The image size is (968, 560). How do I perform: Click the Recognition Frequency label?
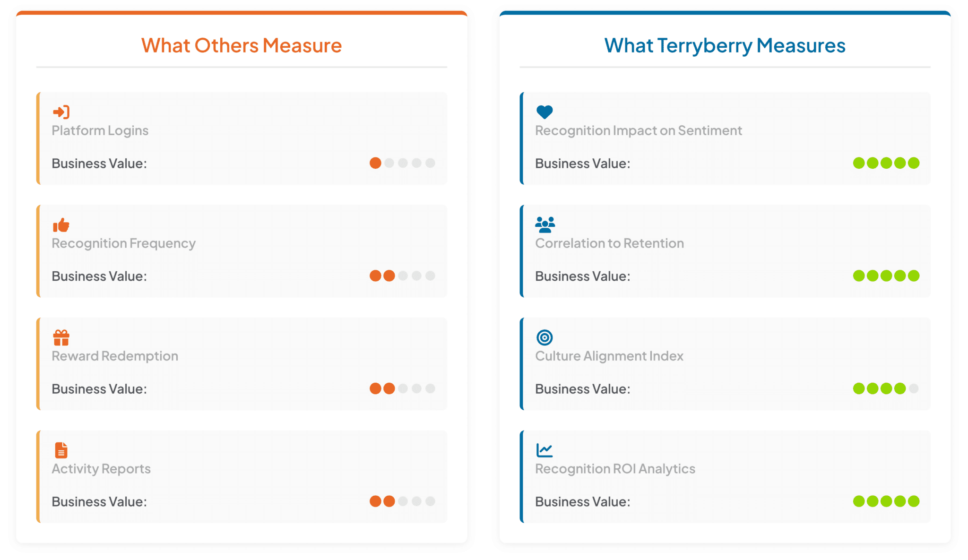pyautogui.click(x=123, y=243)
